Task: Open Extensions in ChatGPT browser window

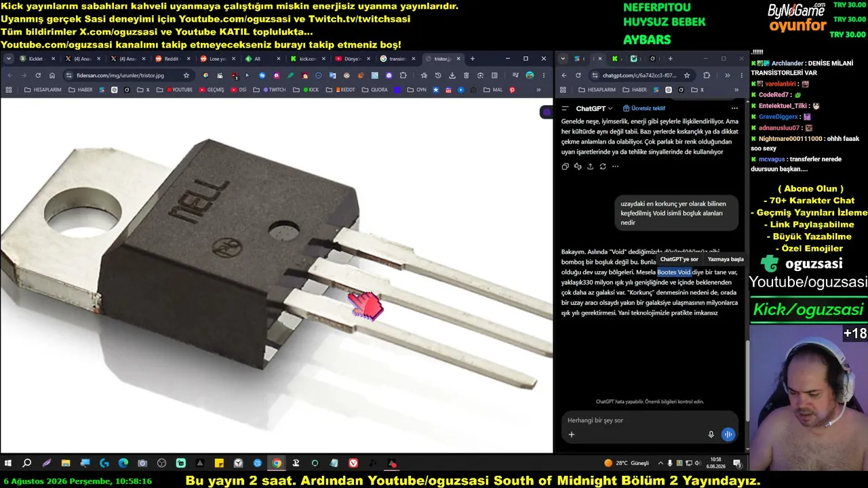Action: [x=707, y=75]
